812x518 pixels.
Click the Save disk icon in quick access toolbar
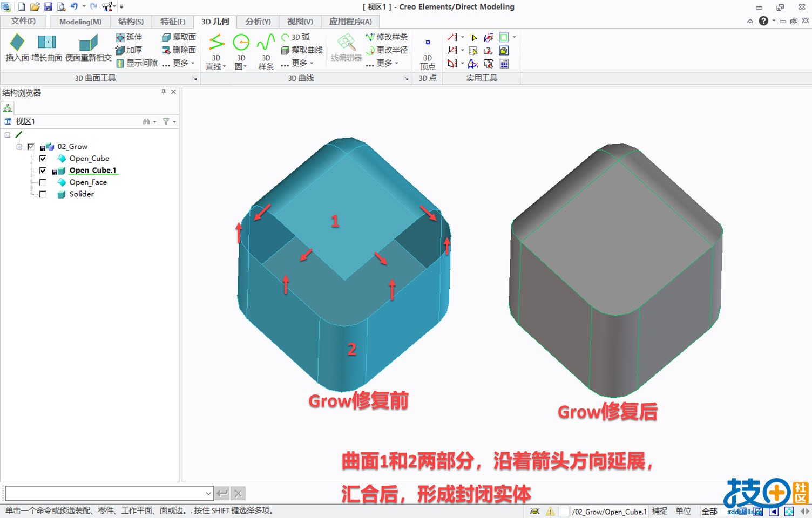[x=48, y=6]
